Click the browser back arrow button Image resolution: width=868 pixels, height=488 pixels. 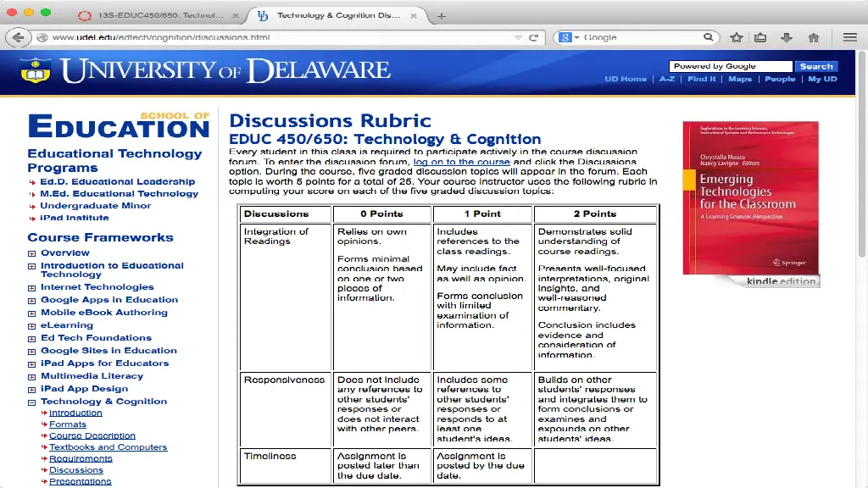18,37
